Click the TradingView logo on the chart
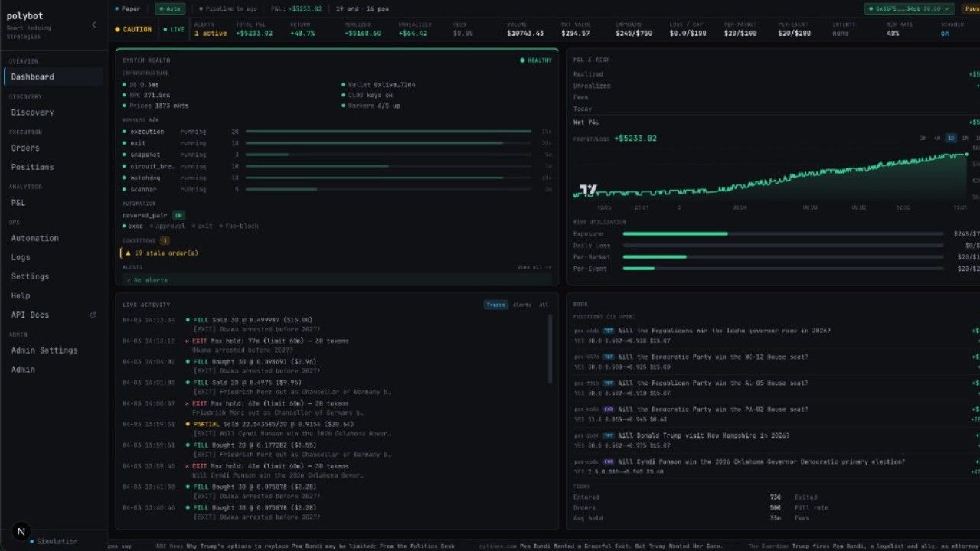 (x=588, y=189)
